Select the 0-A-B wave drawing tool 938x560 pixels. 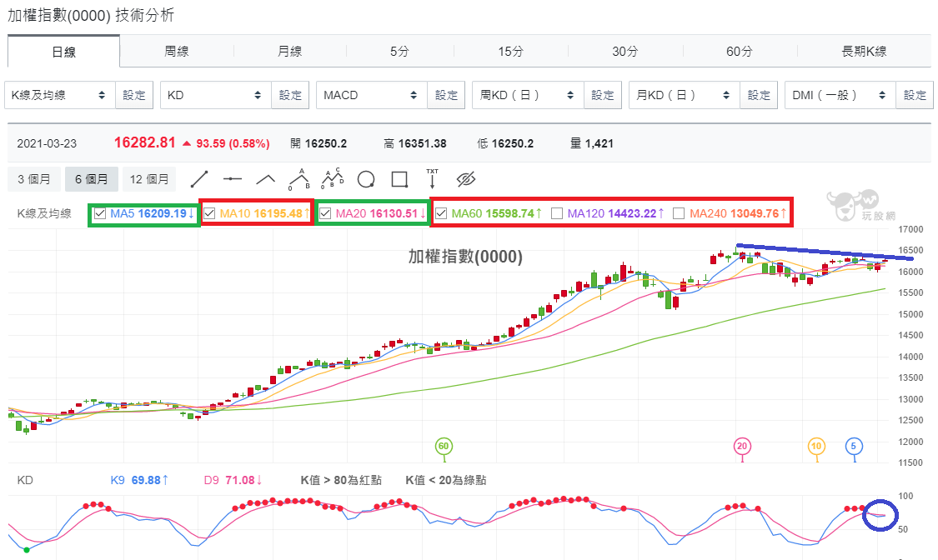click(x=299, y=178)
